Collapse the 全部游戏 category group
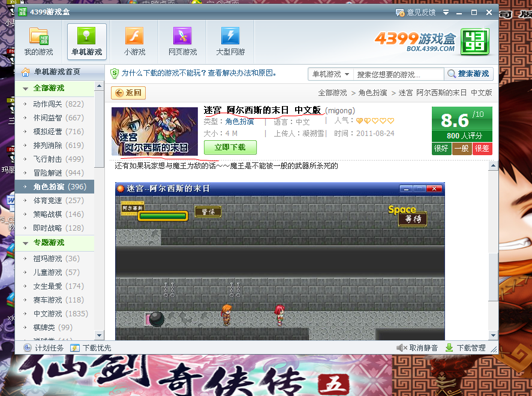532x396 pixels. [25, 89]
